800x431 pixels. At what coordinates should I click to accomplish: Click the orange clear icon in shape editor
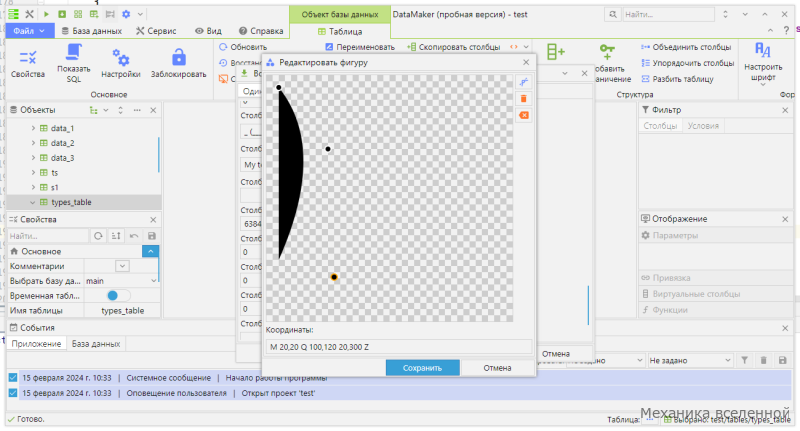point(523,115)
